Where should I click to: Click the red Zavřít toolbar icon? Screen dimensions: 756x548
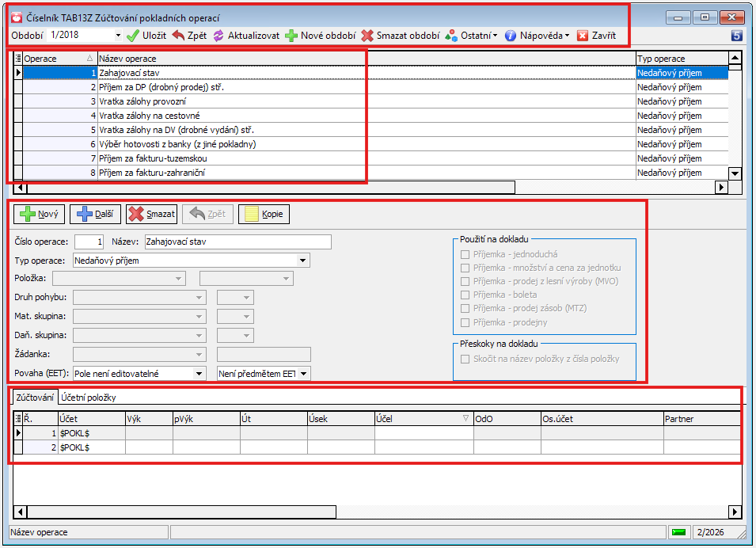click(x=583, y=36)
